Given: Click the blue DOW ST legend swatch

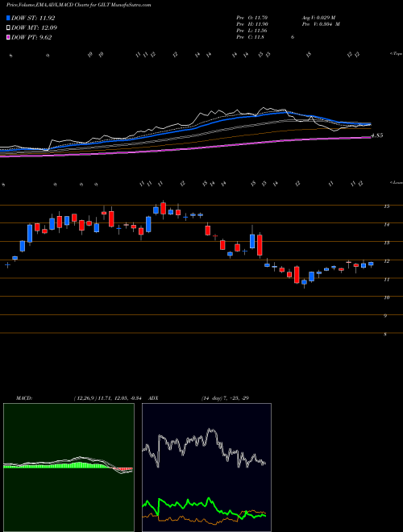Looking at the screenshot, I should point(8,18).
